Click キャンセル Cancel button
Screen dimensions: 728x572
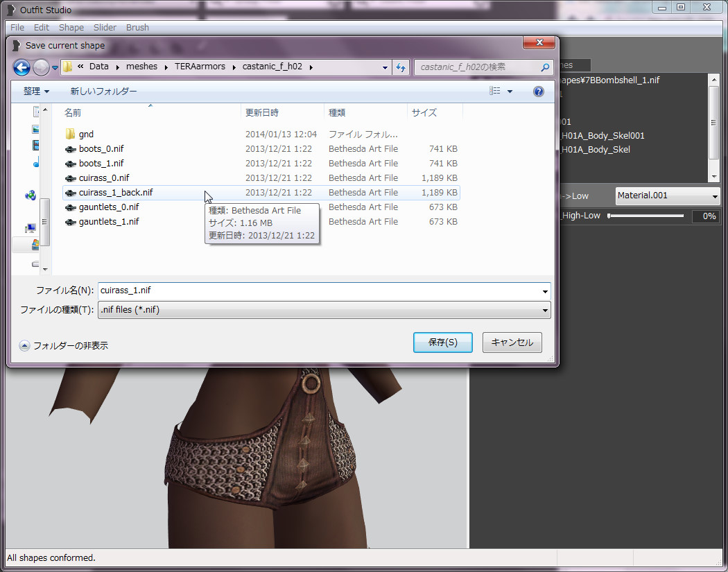tap(512, 343)
